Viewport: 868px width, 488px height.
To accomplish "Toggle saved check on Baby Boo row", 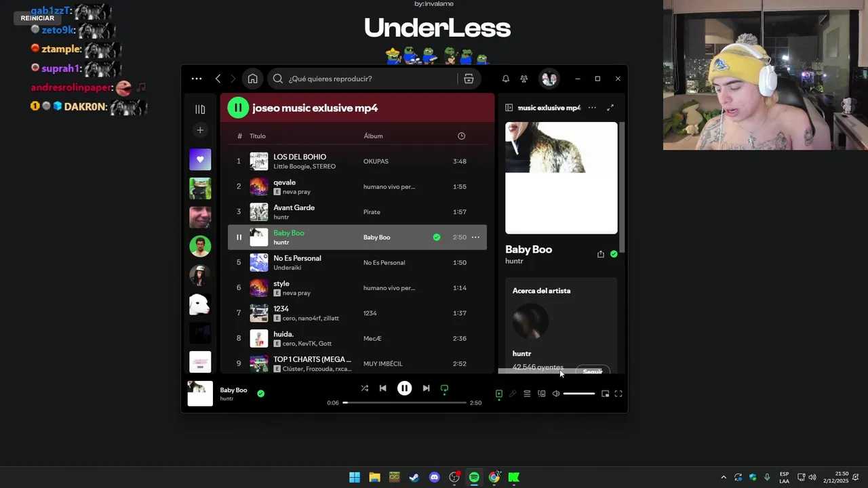I will [x=437, y=237].
